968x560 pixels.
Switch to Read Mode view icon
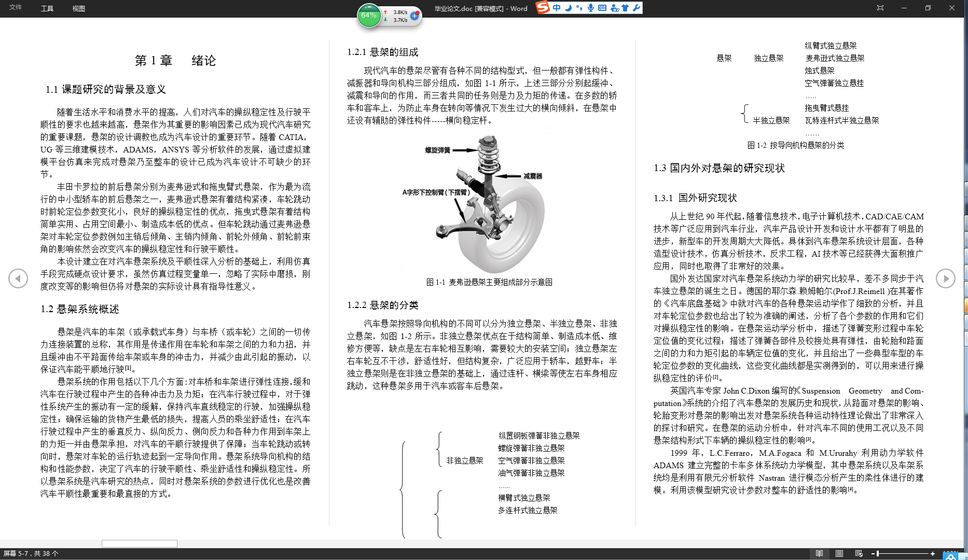click(820, 553)
